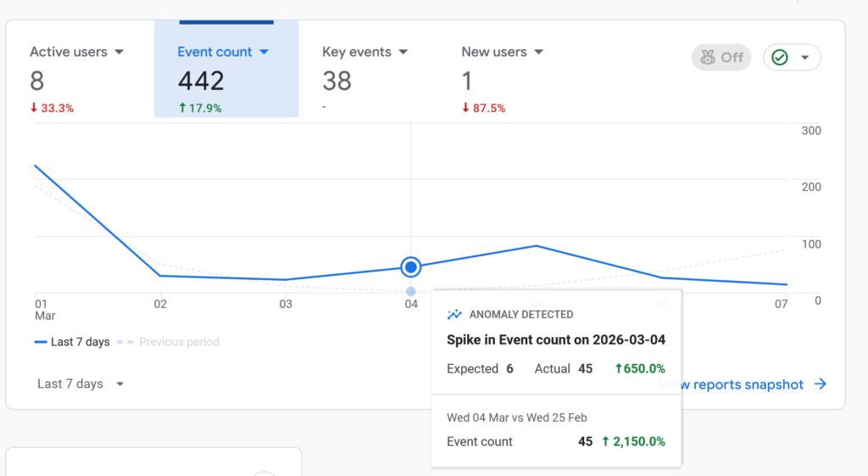Screen dimensions: 868x476
Task: Toggle the Last 7 days legend series
Action: coord(72,342)
